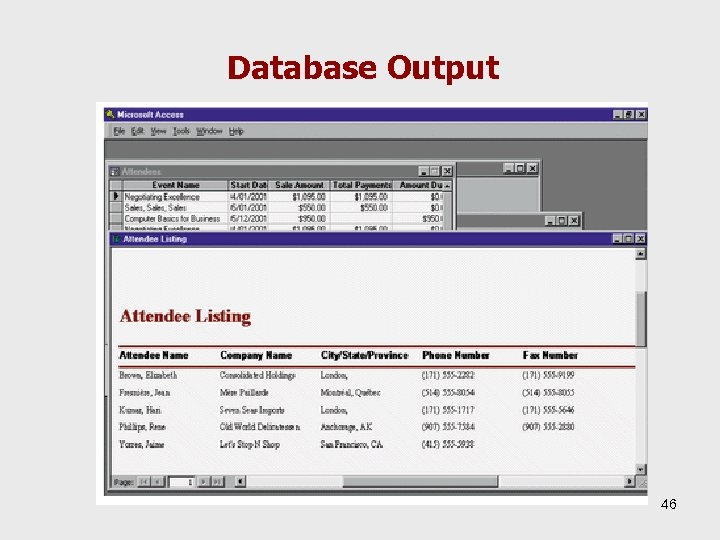Click the report vertical scrollbar thumb
The width and height of the screenshot is (720, 540).
pyautogui.click(x=641, y=319)
